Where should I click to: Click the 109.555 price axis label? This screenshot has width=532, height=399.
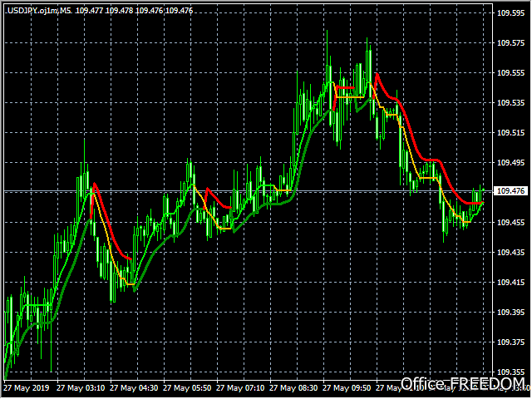(x=510, y=73)
